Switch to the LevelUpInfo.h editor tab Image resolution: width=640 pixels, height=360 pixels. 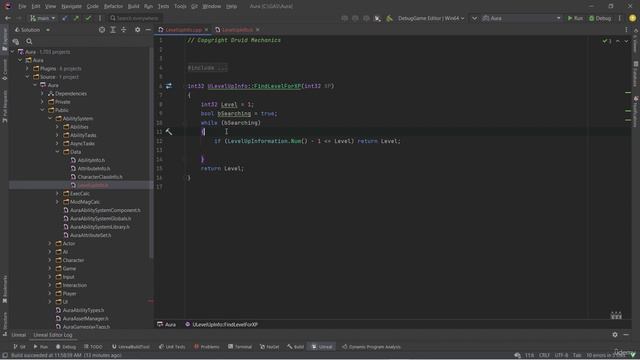click(237, 30)
